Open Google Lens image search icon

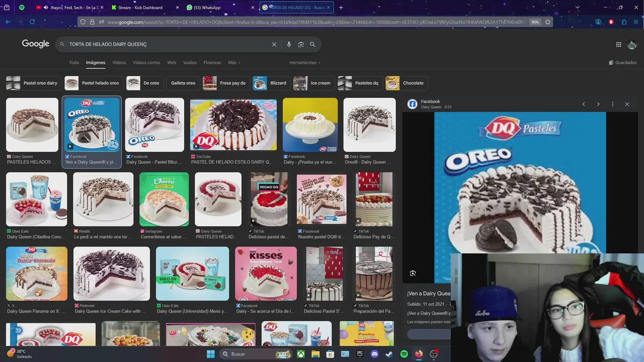click(301, 44)
